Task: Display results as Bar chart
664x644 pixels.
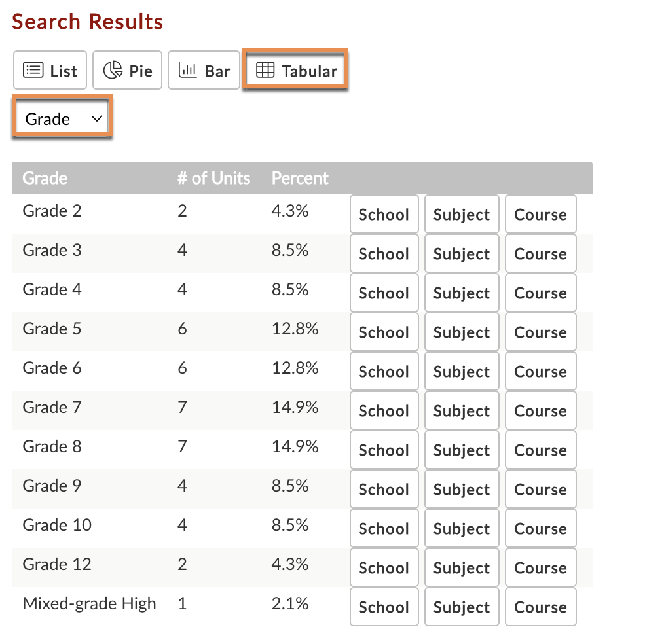Action: point(204,71)
